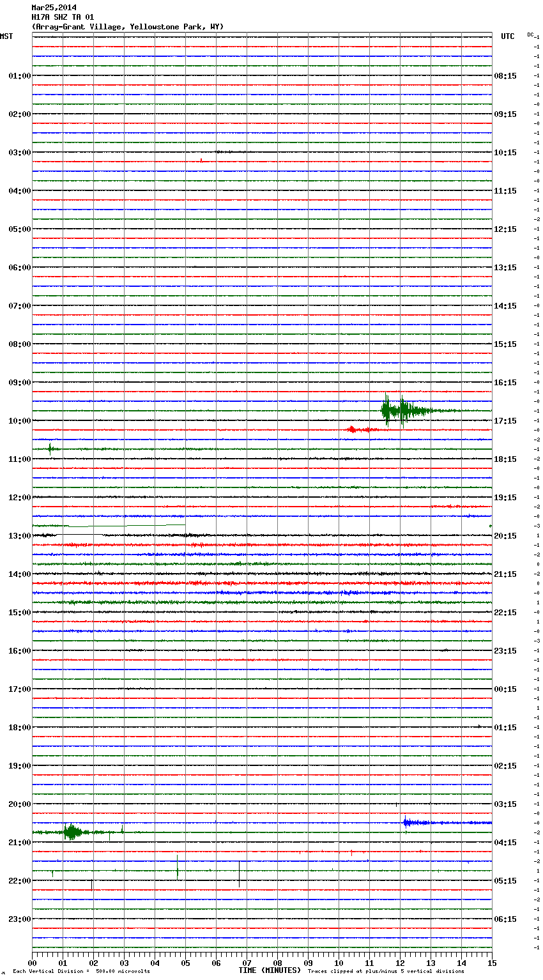Click the 06:15 UTC time label
This screenshot has height=980, width=543.
coord(505,919)
